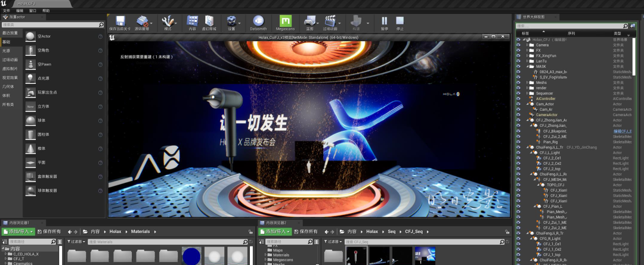Click the Seq breadcrumb in content browser 2
644x265 pixels.
click(x=391, y=232)
